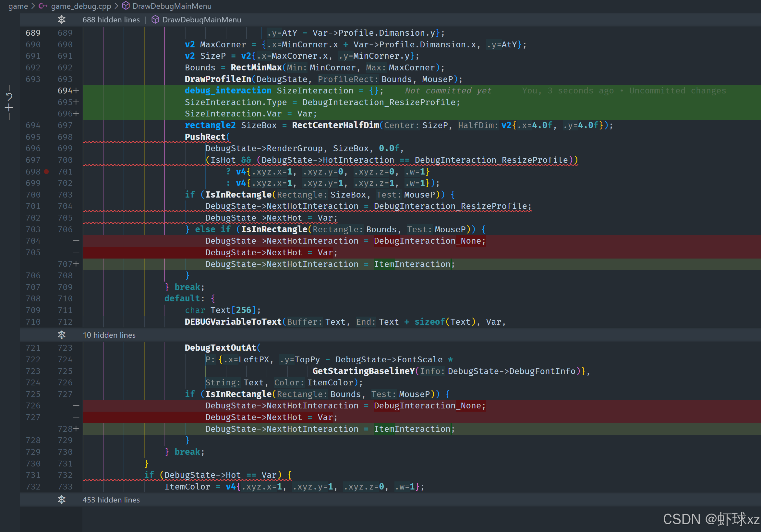The width and height of the screenshot is (761, 532).
Task: Click the minus marker on removed line 704
Action: click(76, 241)
